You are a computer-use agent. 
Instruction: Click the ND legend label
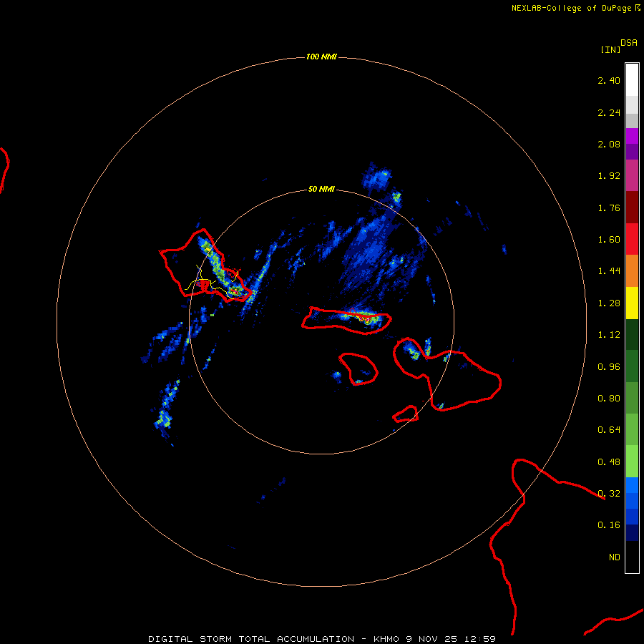pyautogui.click(x=615, y=557)
